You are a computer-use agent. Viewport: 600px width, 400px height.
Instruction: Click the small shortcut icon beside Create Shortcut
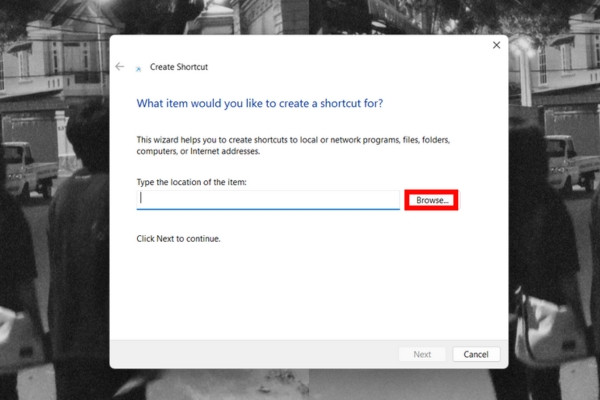(139, 69)
